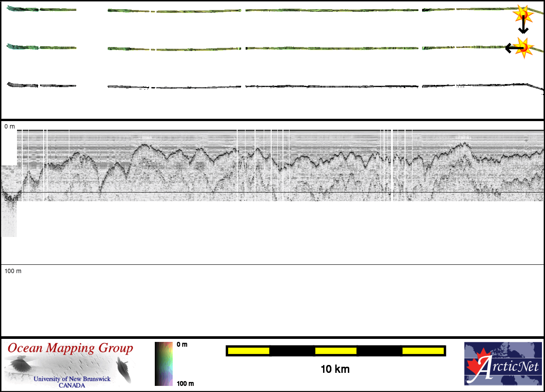
Task: Click the last yellow scale bar segment
Action: pyautogui.click(x=422, y=351)
